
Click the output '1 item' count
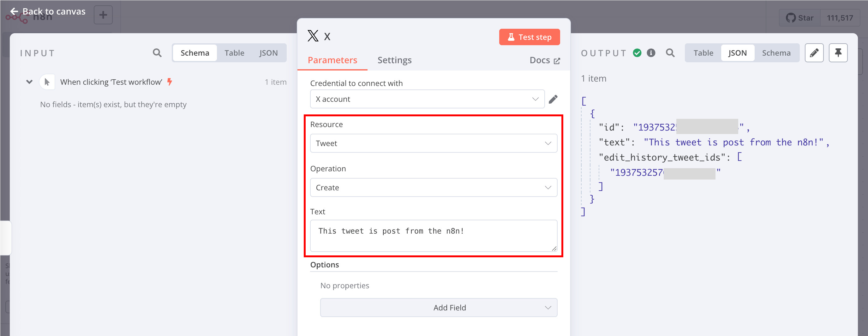pyautogui.click(x=593, y=79)
